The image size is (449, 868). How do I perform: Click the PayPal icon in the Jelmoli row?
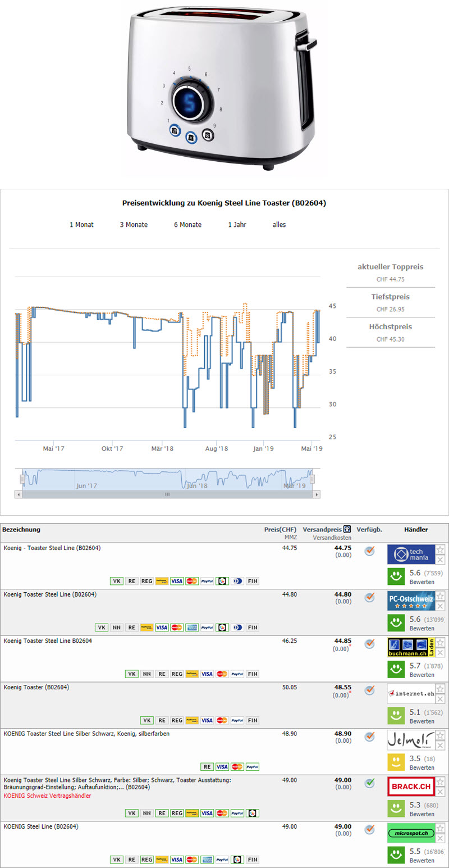pyautogui.click(x=252, y=767)
